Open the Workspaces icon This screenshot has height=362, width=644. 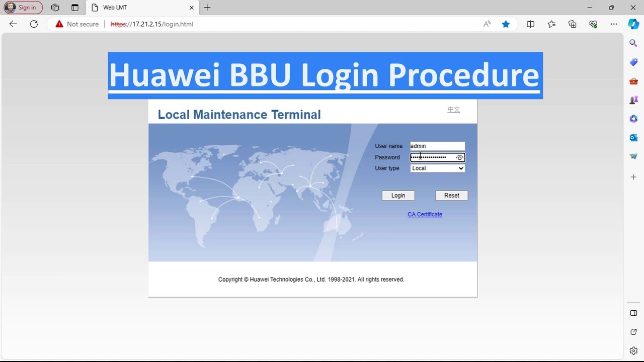pos(55,8)
